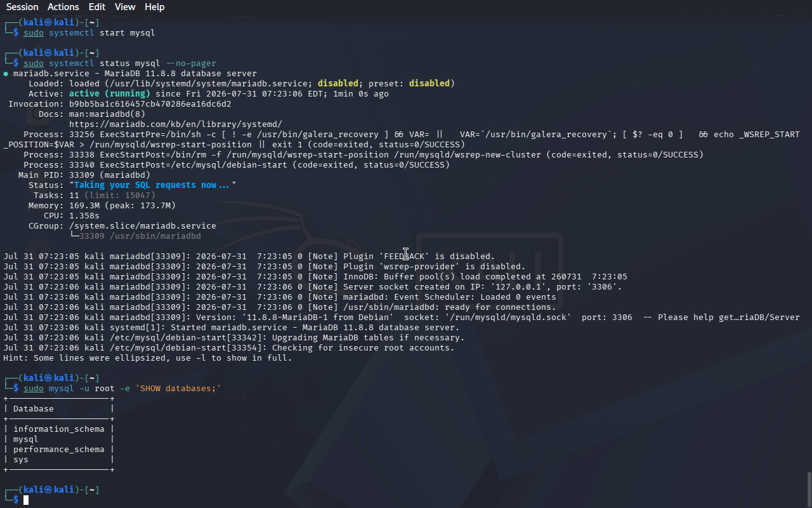Click 'Taking your SQL requests now...' status
The image size is (812, 508).
tap(153, 185)
